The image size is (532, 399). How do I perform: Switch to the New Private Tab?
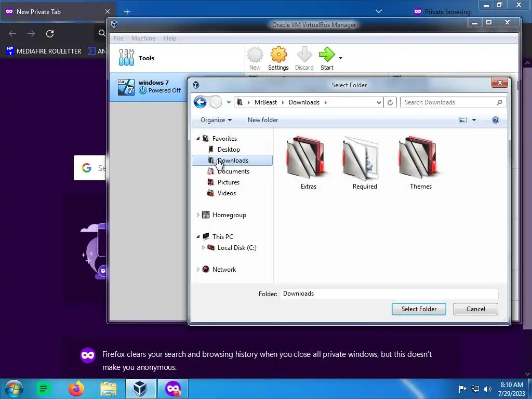tap(58, 12)
